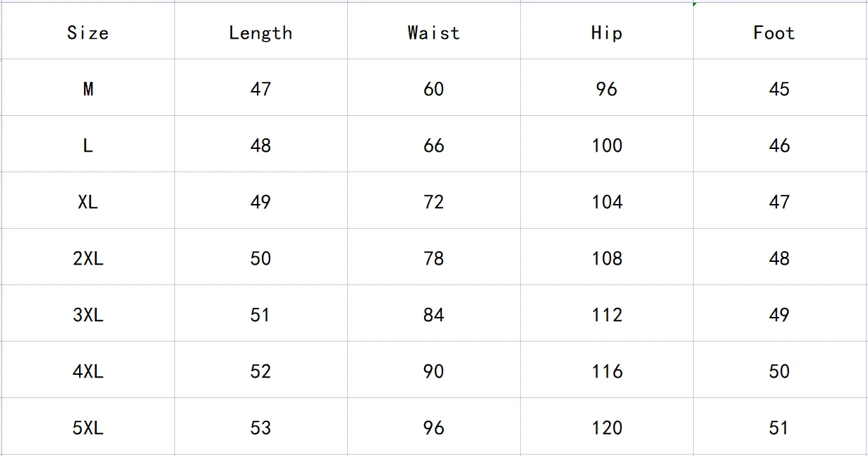This screenshot has width=868, height=456.
Task: Select the 5XL size cell
Action: [x=88, y=428]
